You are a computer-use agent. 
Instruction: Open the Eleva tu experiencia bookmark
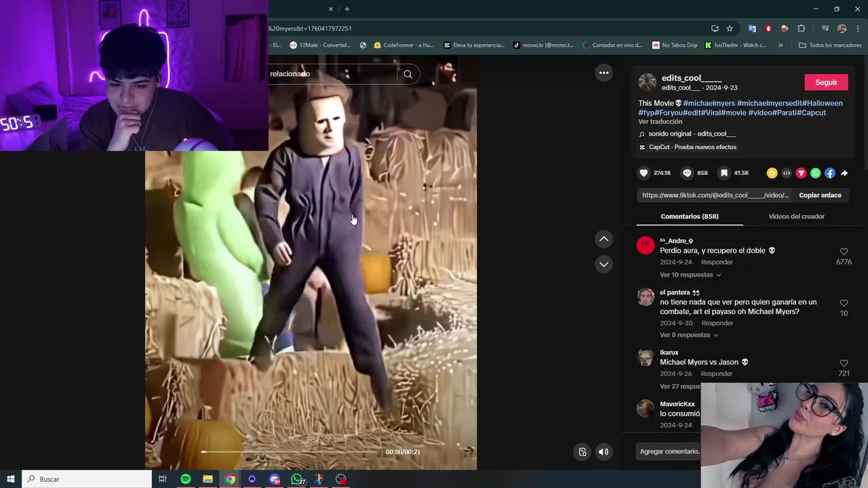[x=474, y=45]
